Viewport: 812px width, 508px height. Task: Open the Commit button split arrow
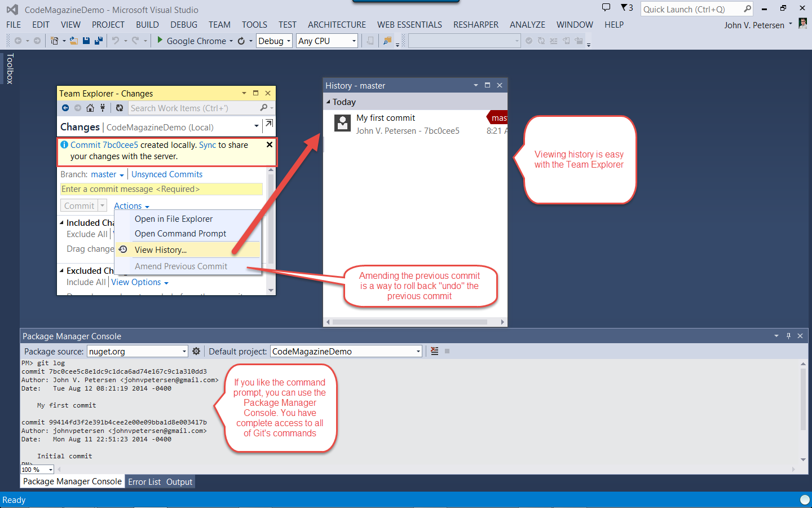[x=103, y=205]
